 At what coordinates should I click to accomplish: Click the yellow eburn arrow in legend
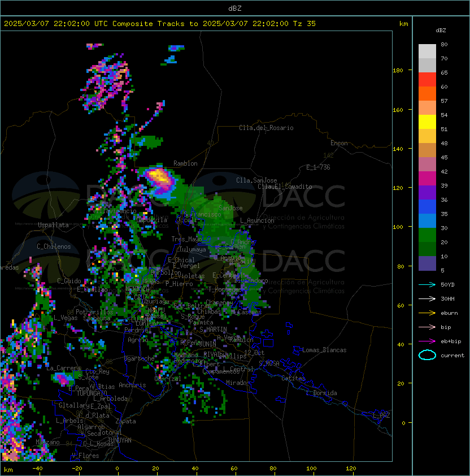(427, 313)
